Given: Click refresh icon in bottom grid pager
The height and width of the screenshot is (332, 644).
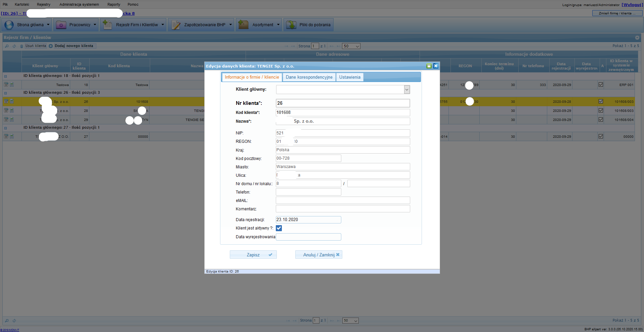Looking at the screenshot, I should [x=14, y=321].
